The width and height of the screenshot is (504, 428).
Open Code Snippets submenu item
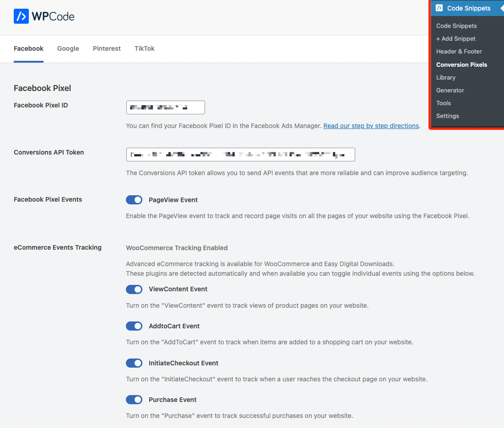(x=456, y=26)
